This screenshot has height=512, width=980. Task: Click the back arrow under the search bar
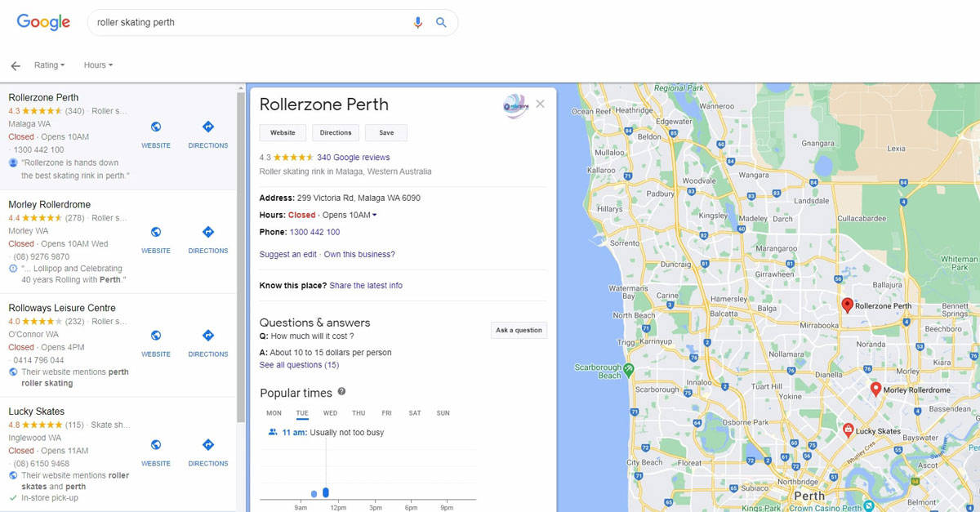pos(16,65)
